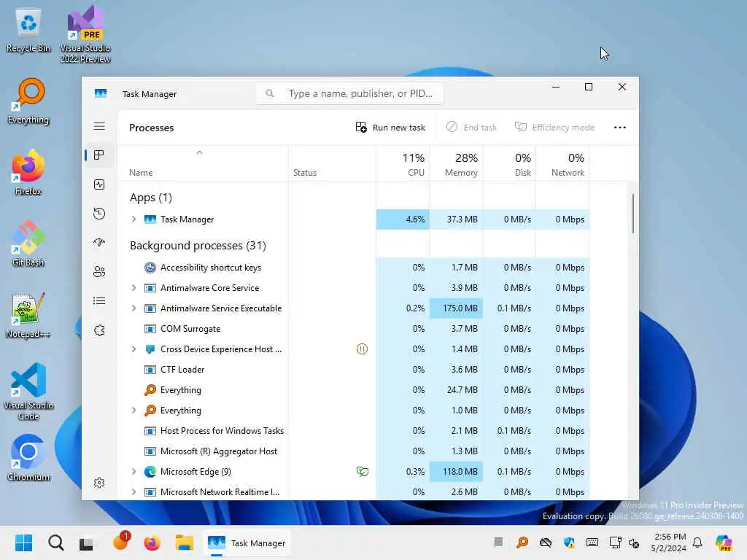Focus the name, publisher, or PID search box
The height and width of the screenshot is (560, 747).
(349, 93)
